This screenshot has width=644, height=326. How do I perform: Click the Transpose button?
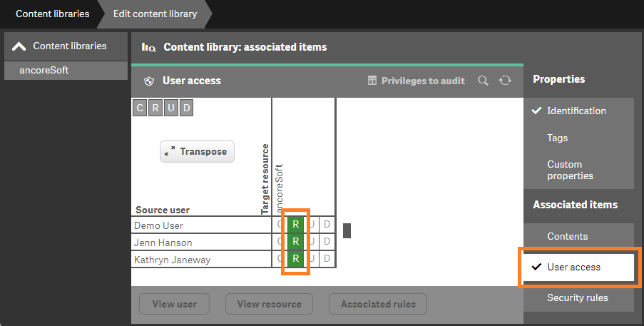[197, 151]
